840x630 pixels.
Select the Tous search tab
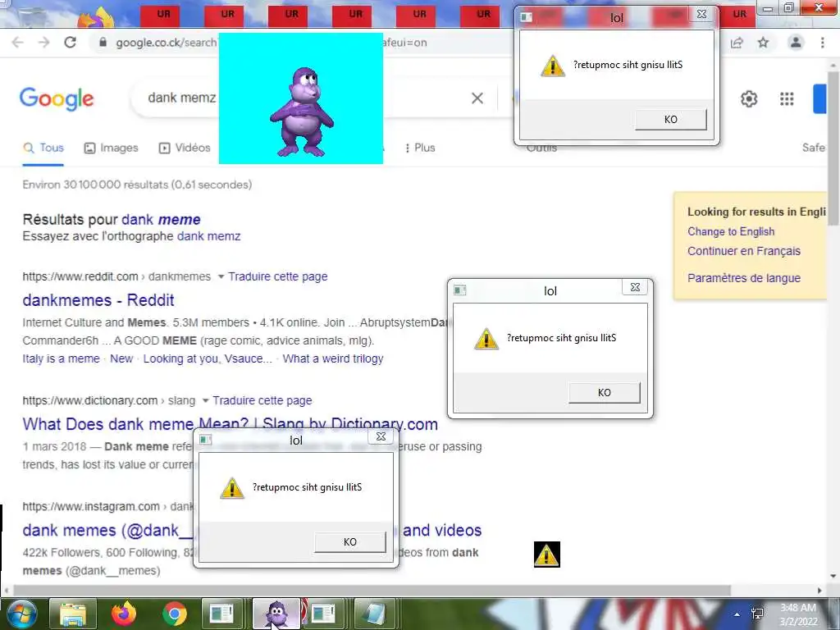pyautogui.click(x=43, y=148)
